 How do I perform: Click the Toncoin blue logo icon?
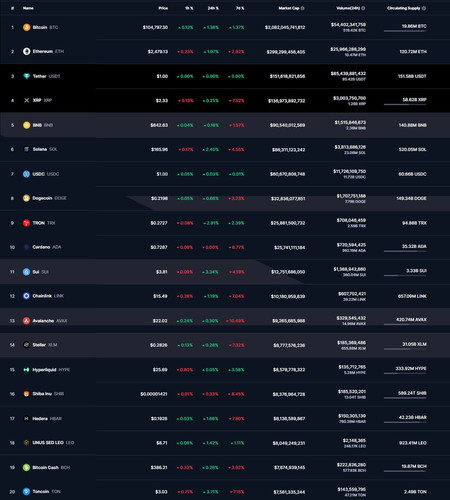[26, 492]
